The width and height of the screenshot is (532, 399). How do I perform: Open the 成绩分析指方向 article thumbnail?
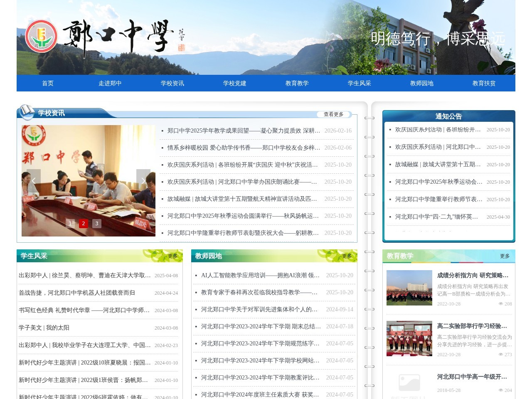[409, 288]
